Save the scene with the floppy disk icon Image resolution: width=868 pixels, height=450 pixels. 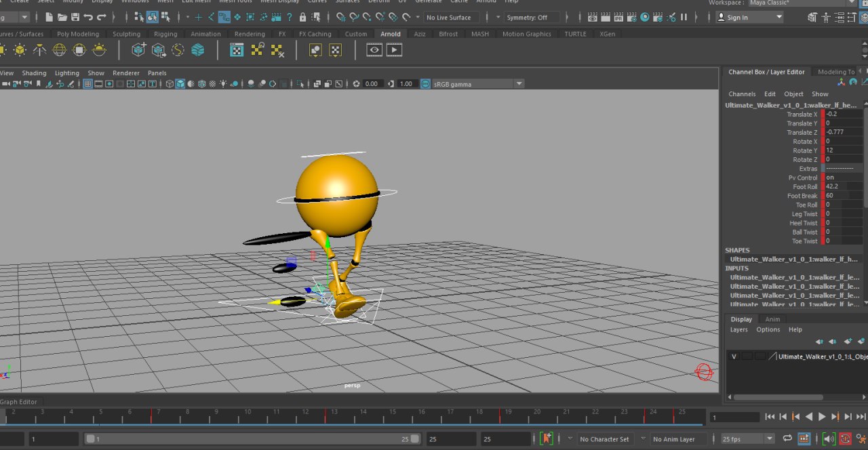(x=75, y=17)
